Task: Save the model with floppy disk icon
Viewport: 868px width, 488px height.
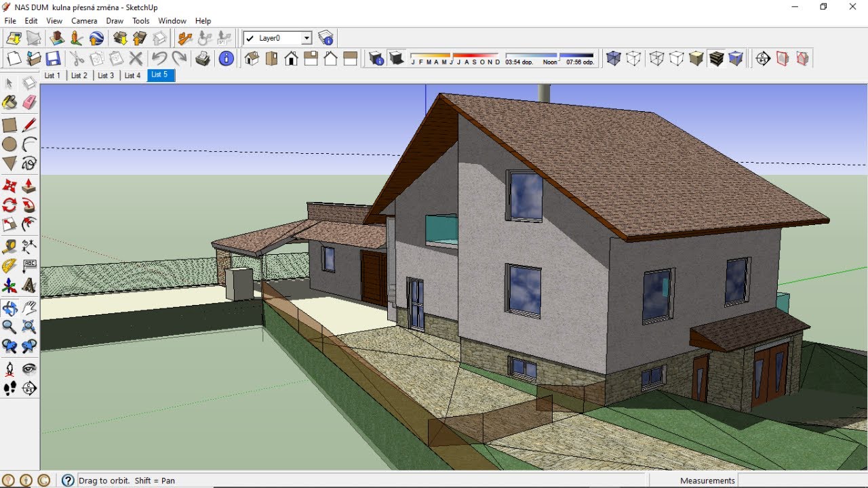Action: pyautogui.click(x=53, y=59)
